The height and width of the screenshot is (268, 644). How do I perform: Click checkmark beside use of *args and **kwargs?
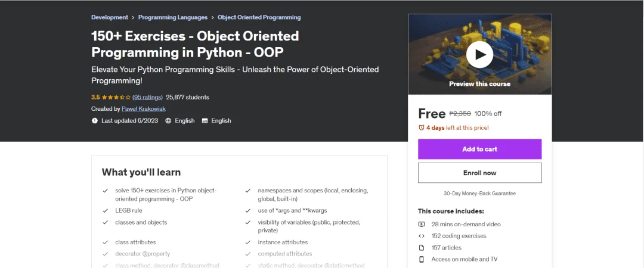248,211
